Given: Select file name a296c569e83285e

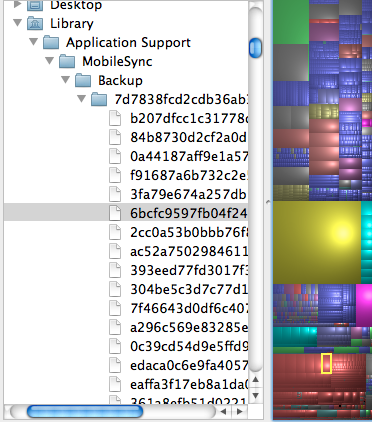Looking at the screenshot, I should click(189, 327).
